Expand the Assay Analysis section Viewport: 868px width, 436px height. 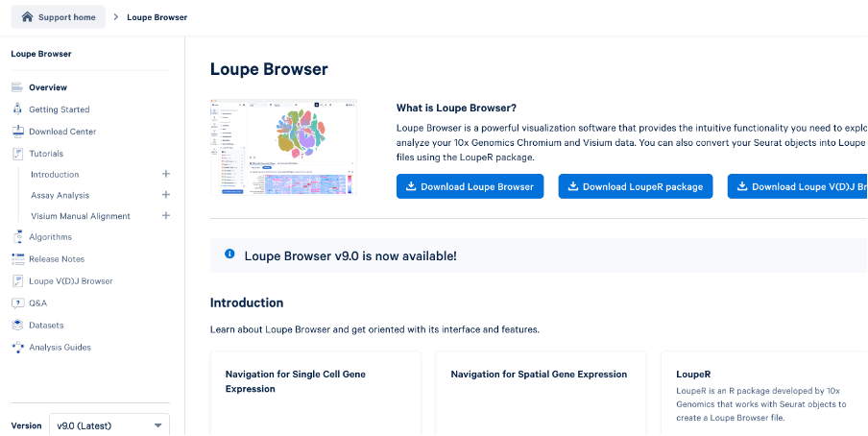[x=165, y=194]
